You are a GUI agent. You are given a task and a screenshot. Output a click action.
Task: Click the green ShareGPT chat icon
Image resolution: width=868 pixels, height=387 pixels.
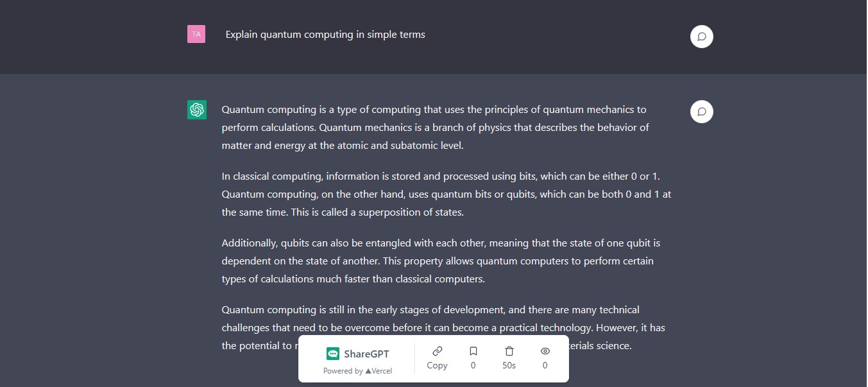coord(333,353)
